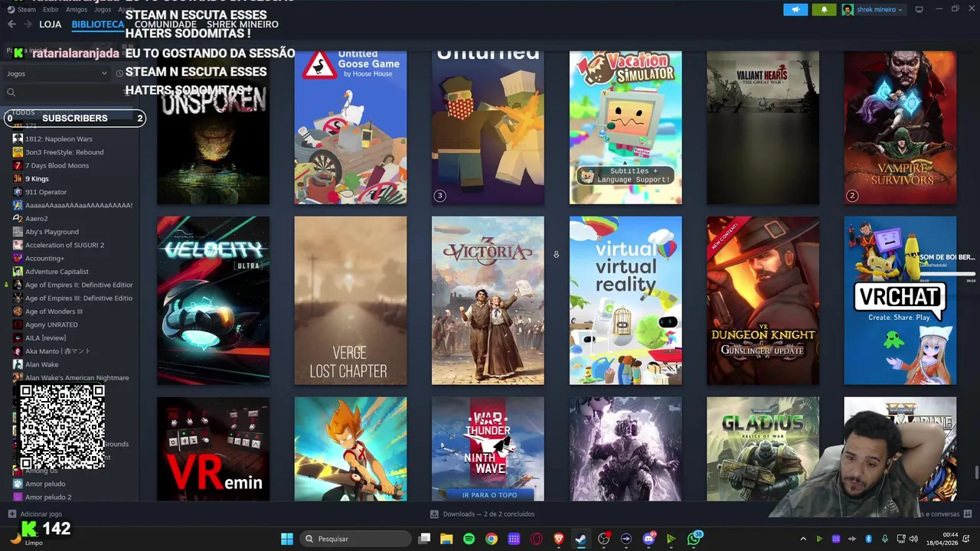Show hidden system tray icons chevron
Viewport: 980px width, 551px height.
pos(803,539)
